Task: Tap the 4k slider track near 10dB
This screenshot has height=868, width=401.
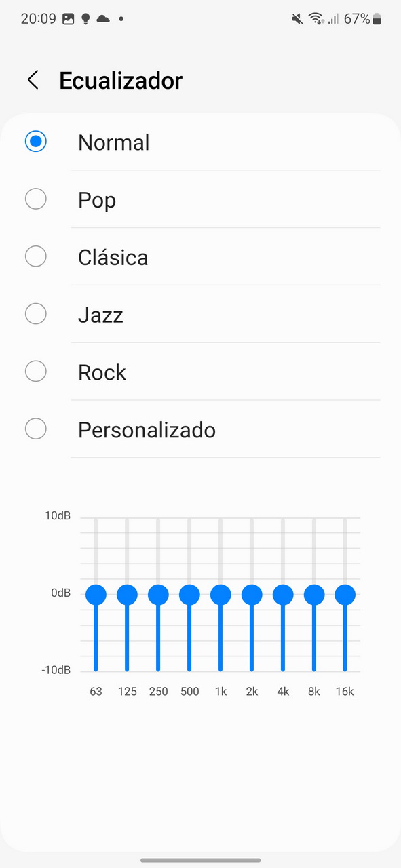Action: click(x=283, y=526)
